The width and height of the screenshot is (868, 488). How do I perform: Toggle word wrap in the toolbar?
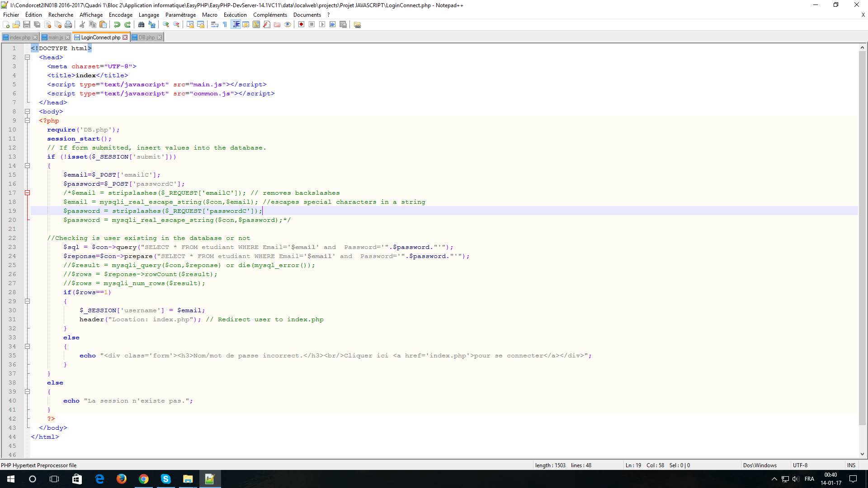click(215, 25)
